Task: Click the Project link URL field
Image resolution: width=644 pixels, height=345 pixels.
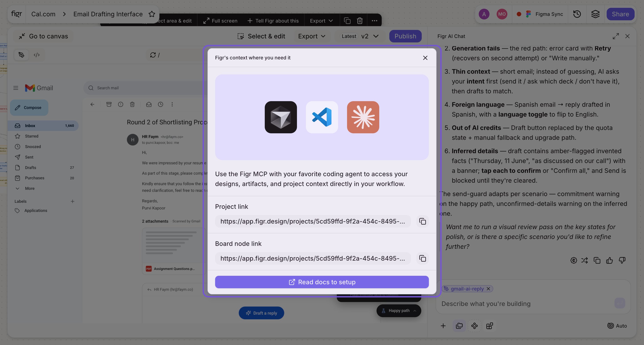Action: [x=313, y=221]
